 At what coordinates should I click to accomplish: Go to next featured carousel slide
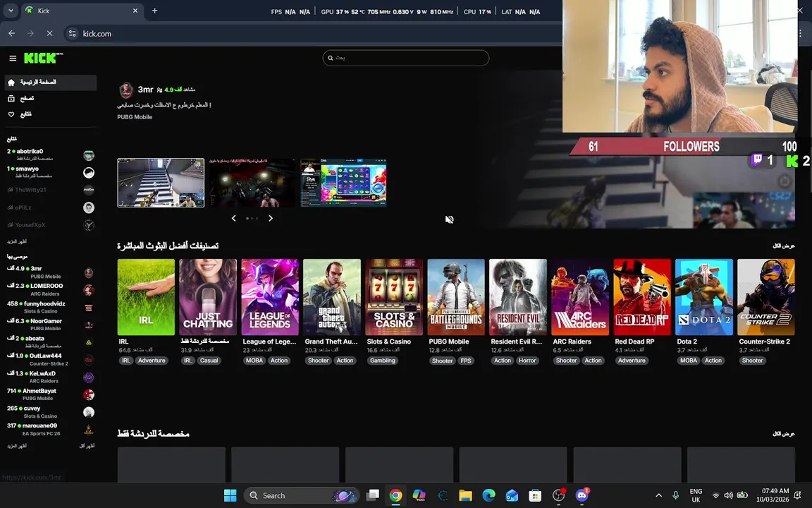pos(271,218)
